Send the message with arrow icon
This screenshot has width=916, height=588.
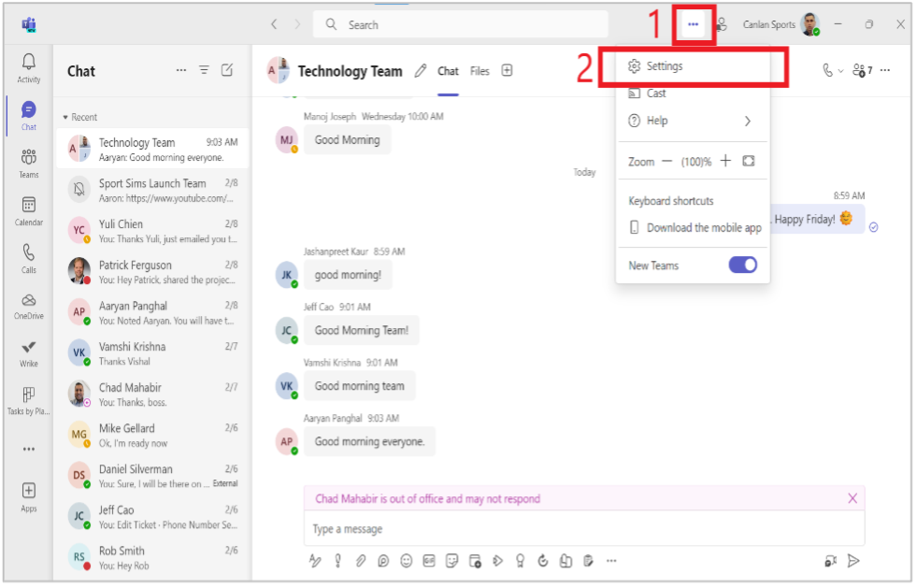[x=853, y=561]
